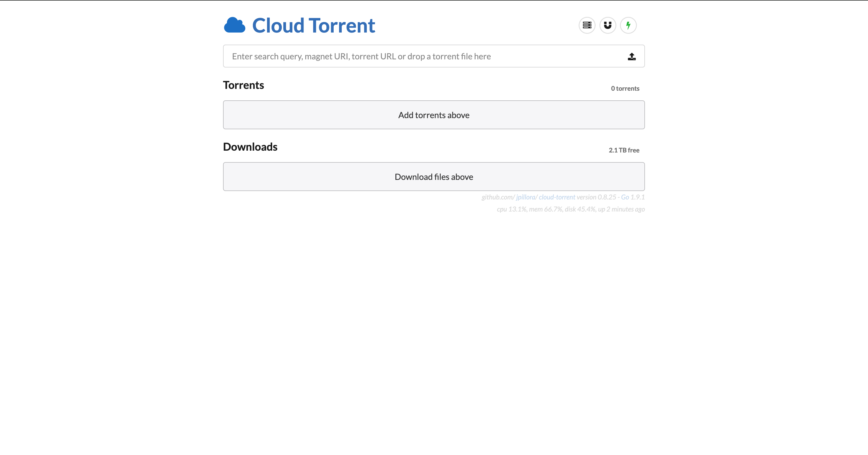
Task: Click the version 0.8.25 footer text
Action: pyautogui.click(x=596, y=197)
